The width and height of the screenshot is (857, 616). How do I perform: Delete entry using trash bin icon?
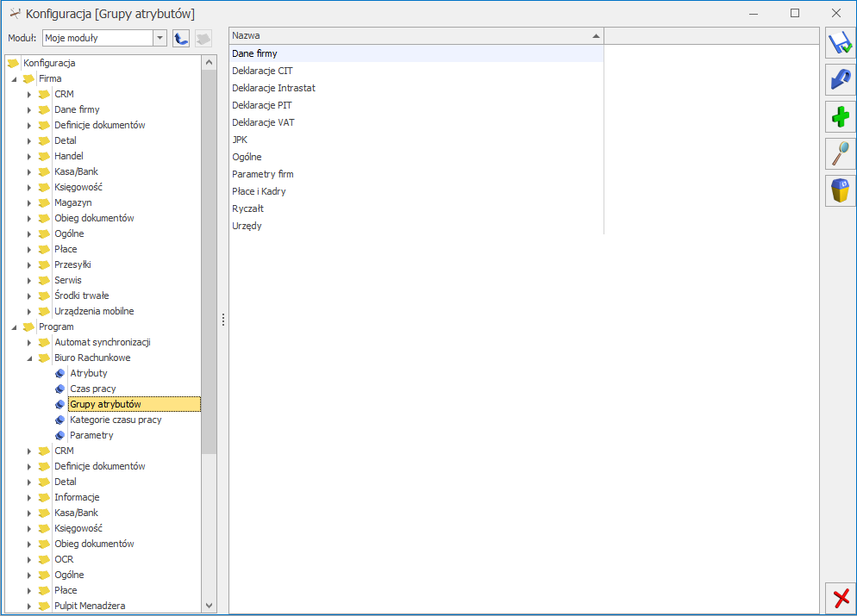[x=841, y=190]
